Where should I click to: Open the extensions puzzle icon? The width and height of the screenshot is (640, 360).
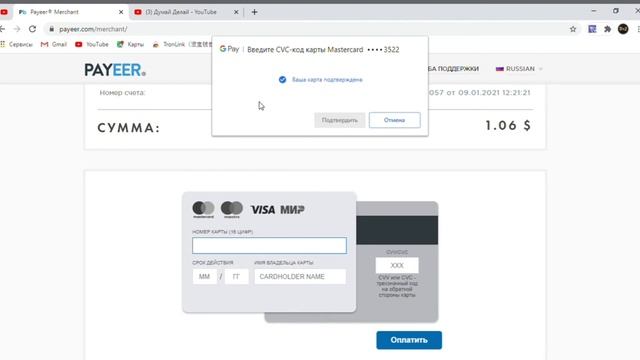point(607,29)
